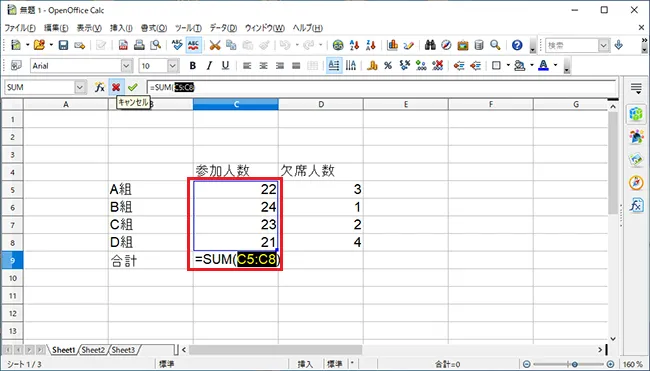Switch to the Sheet2 tab
This screenshot has height=371, width=650.
(x=93, y=350)
